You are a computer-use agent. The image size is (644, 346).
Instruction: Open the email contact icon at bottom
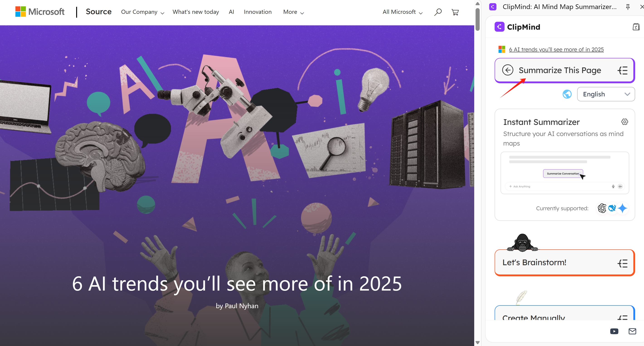click(632, 331)
